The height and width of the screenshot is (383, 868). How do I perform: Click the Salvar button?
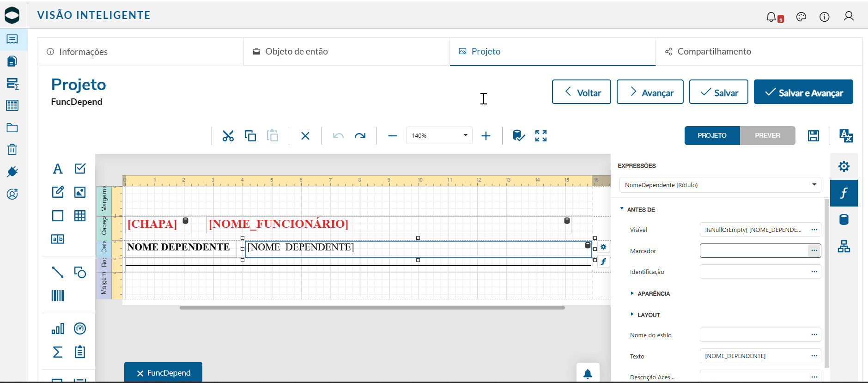[719, 92]
